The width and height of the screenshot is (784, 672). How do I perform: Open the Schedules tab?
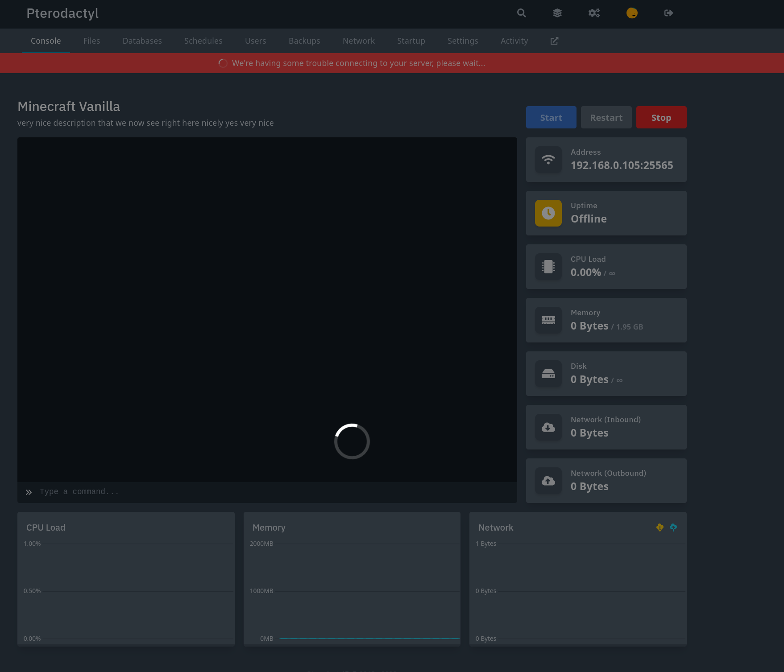[x=203, y=41]
